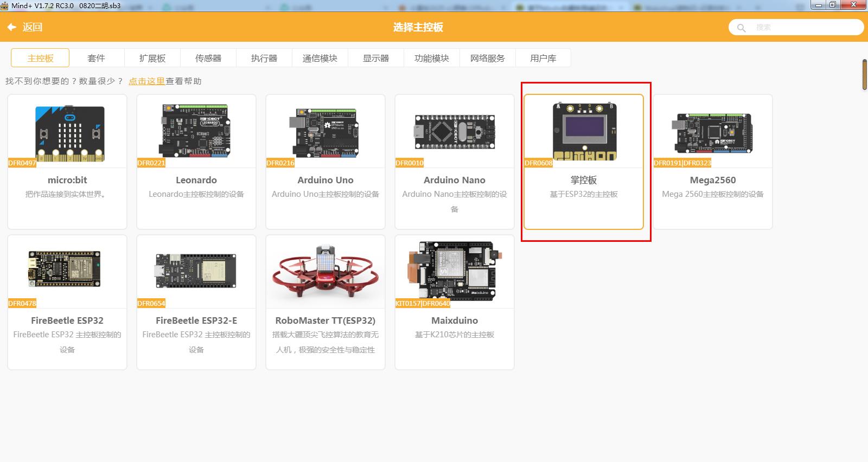This screenshot has width=868, height=462.
Task: Select the micro:bit board image
Action: (x=70, y=133)
